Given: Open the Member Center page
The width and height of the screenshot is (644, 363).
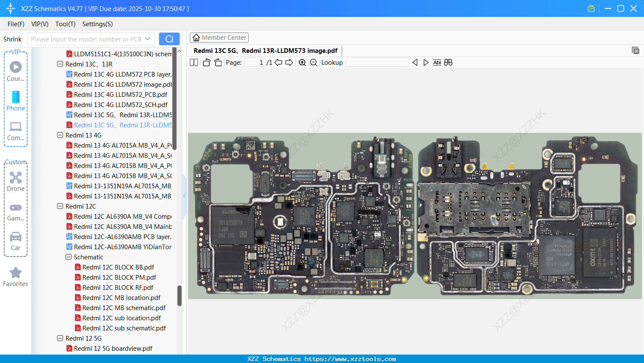Looking at the screenshot, I should (219, 37).
